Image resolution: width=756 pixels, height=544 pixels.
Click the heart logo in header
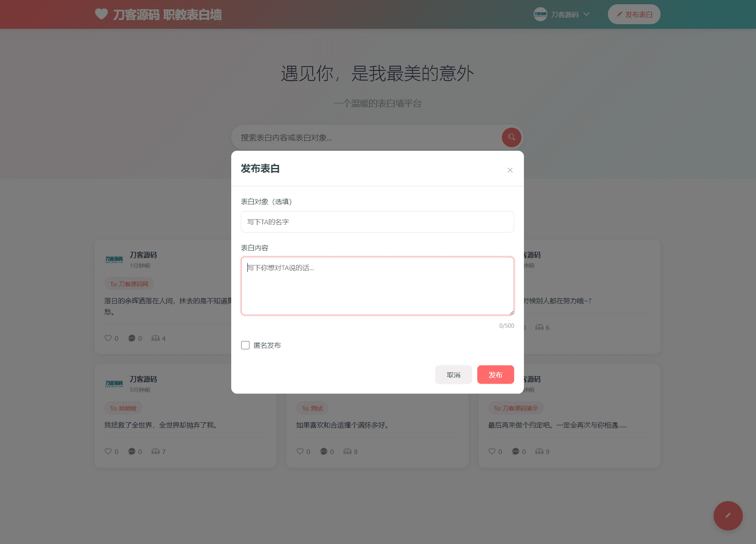click(101, 14)
